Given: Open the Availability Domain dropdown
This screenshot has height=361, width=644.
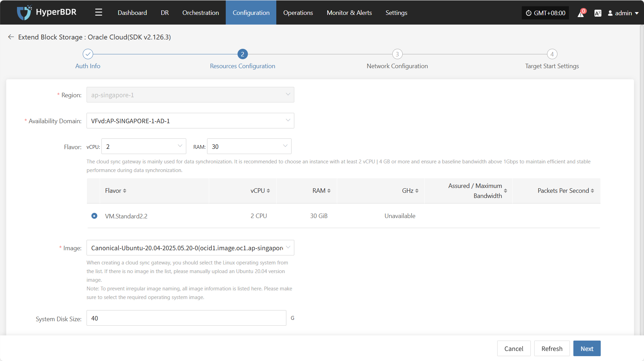Looking at the screenshot, I should point(190,120).
